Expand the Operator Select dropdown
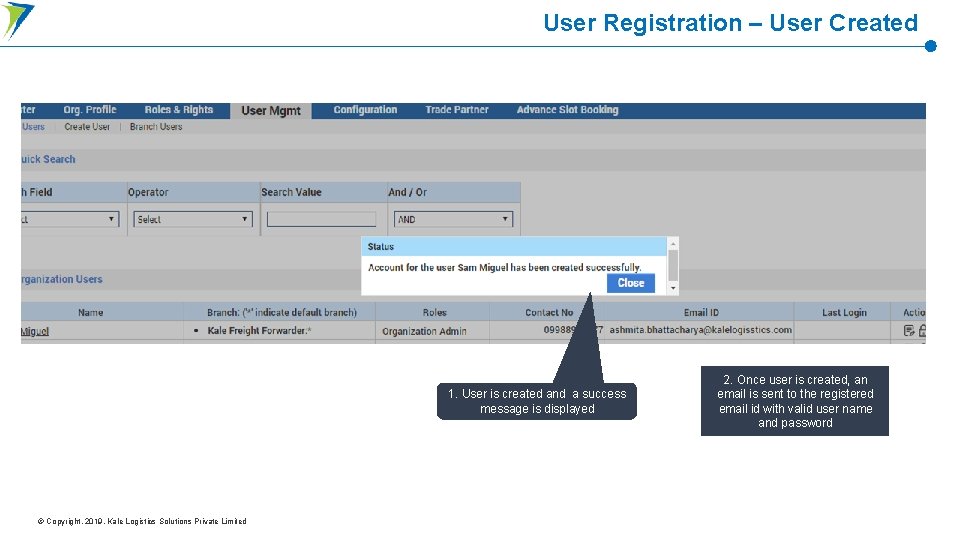 tap(193, 219)
